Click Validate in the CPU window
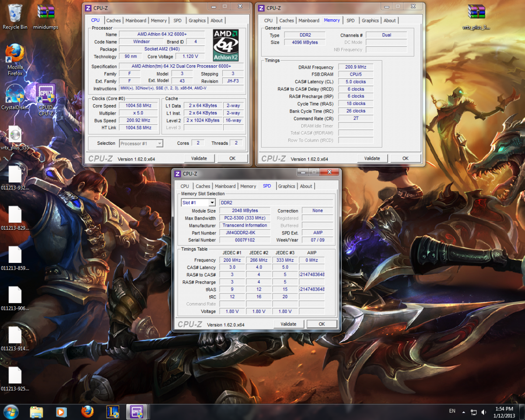 click(x=199, y=158)
